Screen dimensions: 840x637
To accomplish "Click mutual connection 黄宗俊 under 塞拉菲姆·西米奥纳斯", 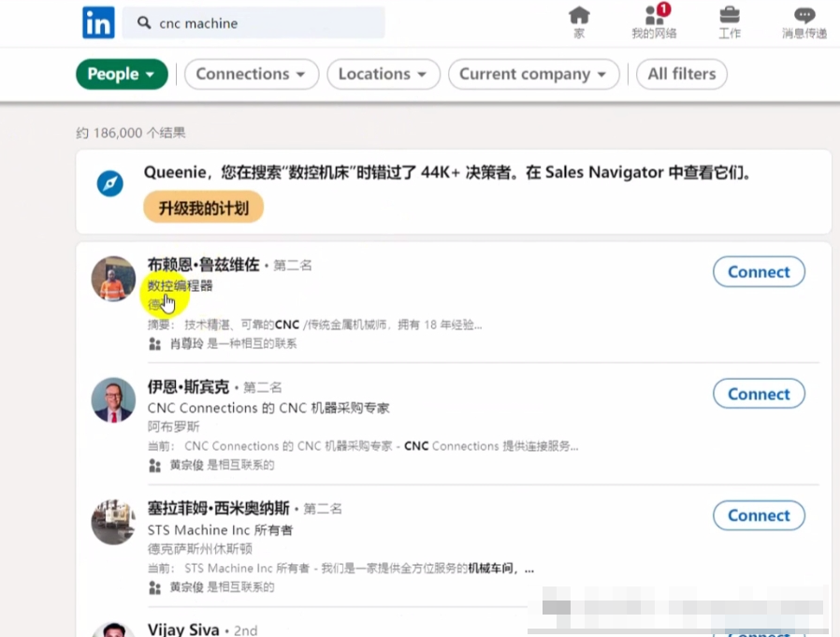I will coord(186,587).
